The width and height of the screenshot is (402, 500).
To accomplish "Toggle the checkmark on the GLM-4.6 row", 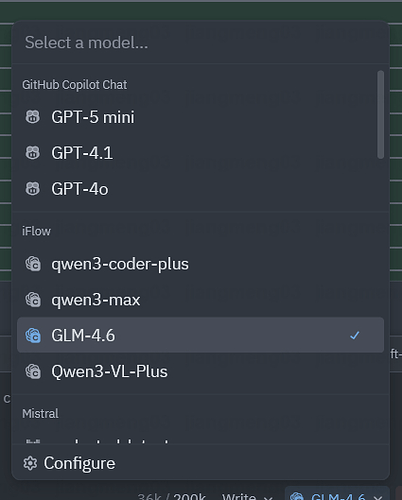I will (x=355, y=335).
